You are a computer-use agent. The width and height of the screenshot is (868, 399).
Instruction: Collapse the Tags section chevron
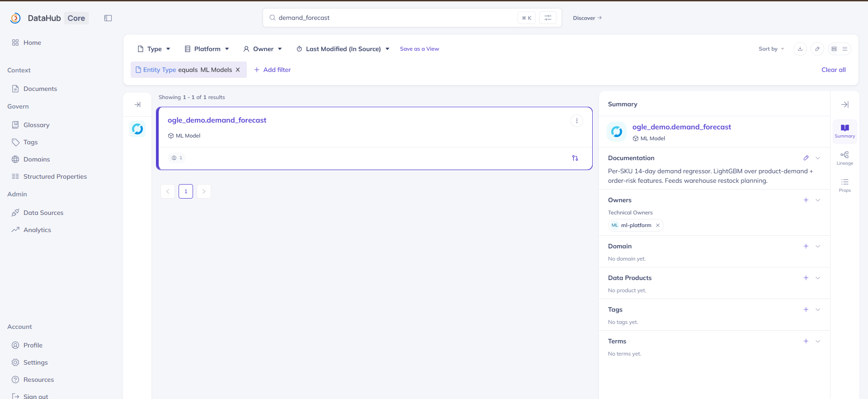(x=818, y=309)
